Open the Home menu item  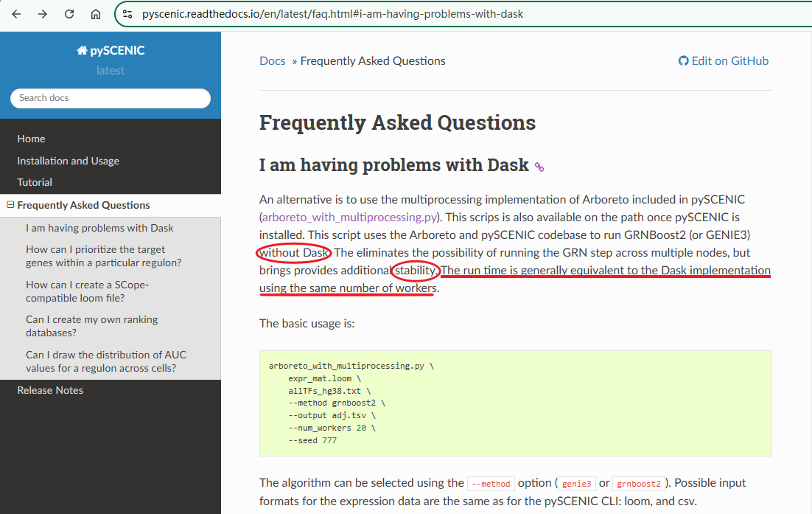31,139
